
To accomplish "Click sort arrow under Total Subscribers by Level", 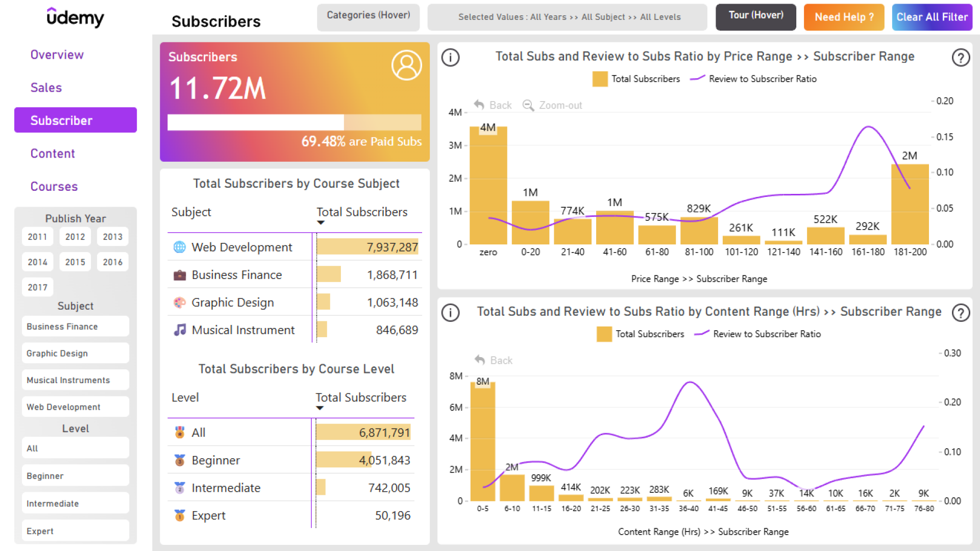I will pos(320,408).
